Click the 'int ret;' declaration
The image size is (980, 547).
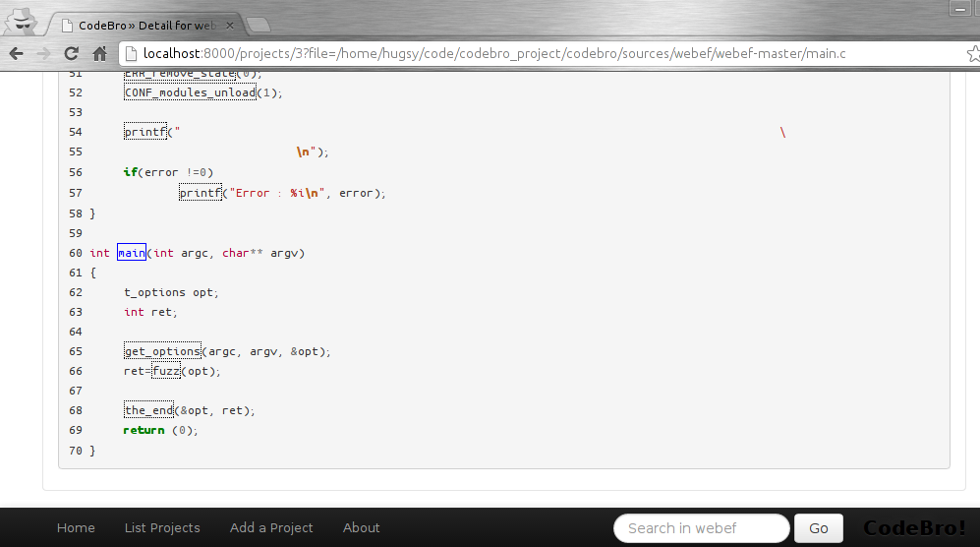click(x=150, y=312)
